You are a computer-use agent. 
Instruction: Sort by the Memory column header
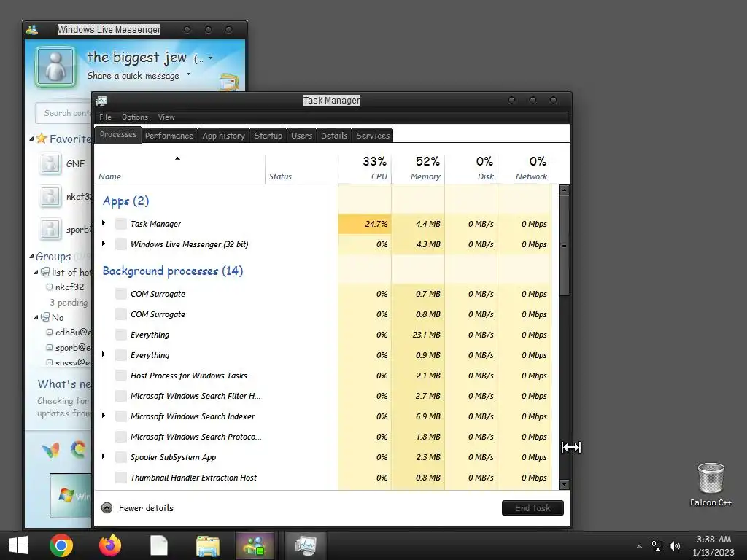pos(418,168)
